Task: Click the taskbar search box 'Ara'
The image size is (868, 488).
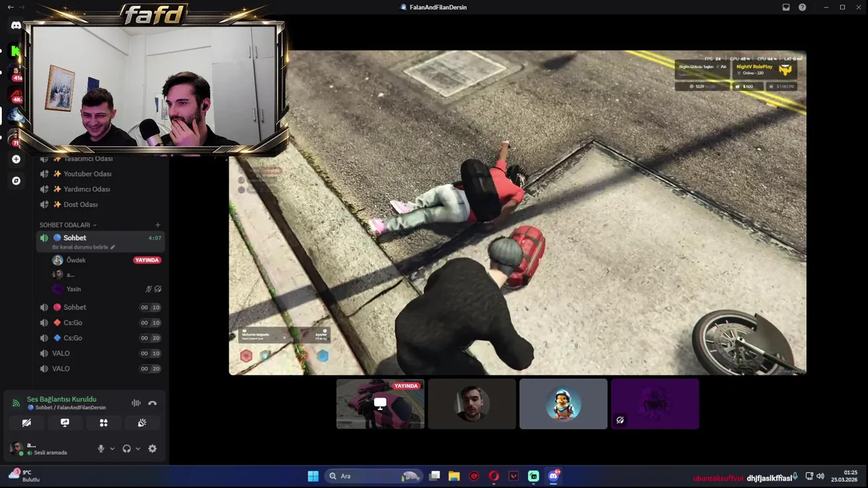Action: coord(374,476)
